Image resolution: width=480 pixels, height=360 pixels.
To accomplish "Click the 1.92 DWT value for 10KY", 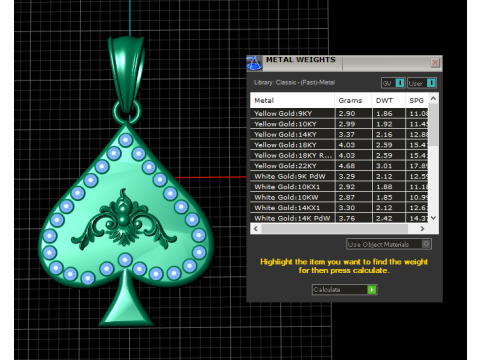I will pos(384,124).
